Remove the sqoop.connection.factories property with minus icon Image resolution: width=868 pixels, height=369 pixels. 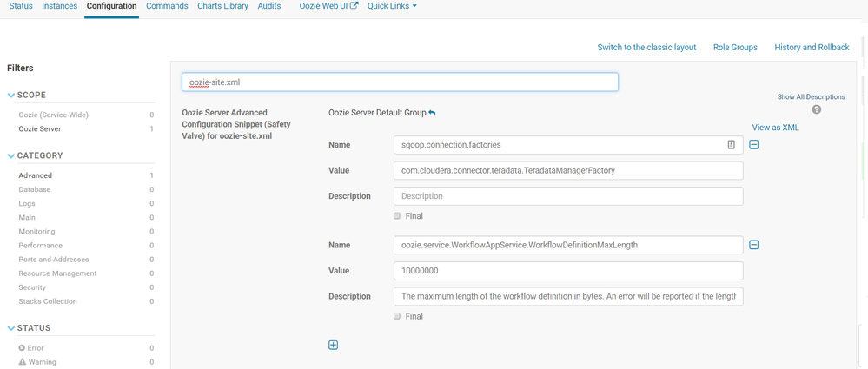pyautogui.click(x=754, y=145)
